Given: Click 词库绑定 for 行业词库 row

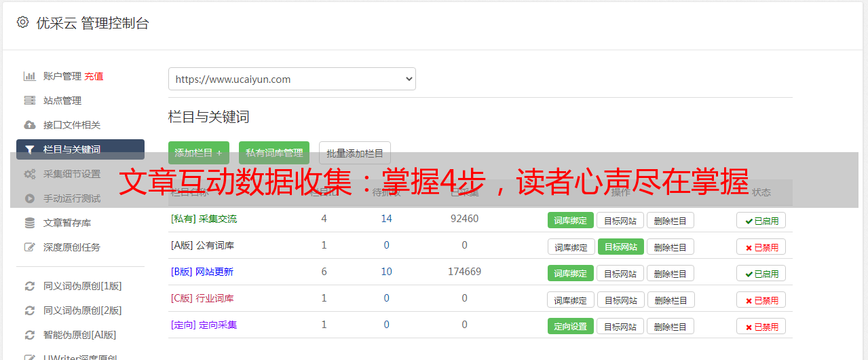Looking at the screenshot, I should click(571, 300).
